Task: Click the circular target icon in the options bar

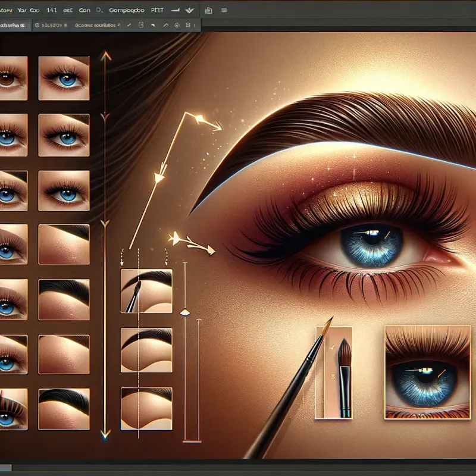Action: click(177, 25)
